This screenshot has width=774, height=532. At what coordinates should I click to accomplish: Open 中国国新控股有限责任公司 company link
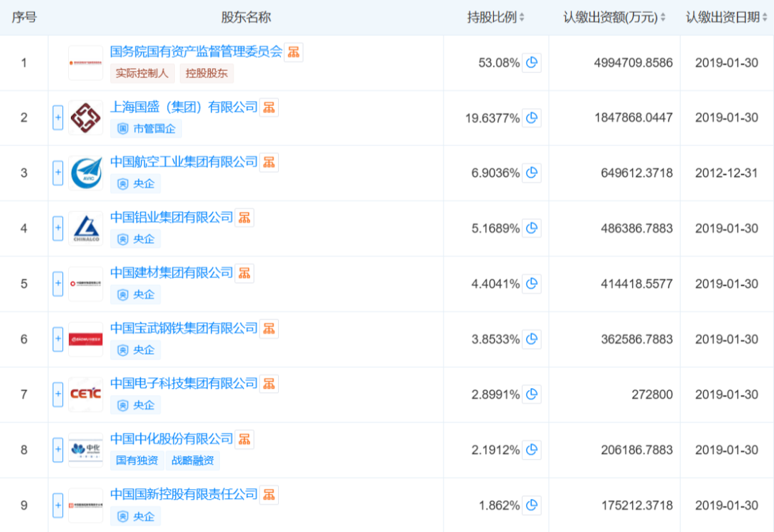click(183, 494)
